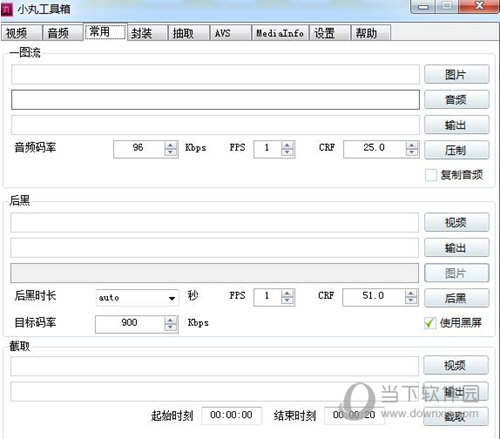Increase FPS in 一图流 section
The image size is (500, 439).
tap(287, 145)
